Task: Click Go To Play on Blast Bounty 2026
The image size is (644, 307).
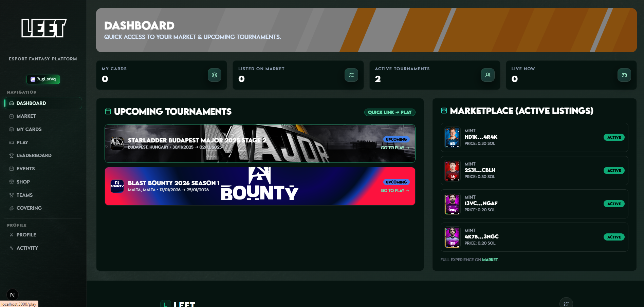Action: (394, 190)
